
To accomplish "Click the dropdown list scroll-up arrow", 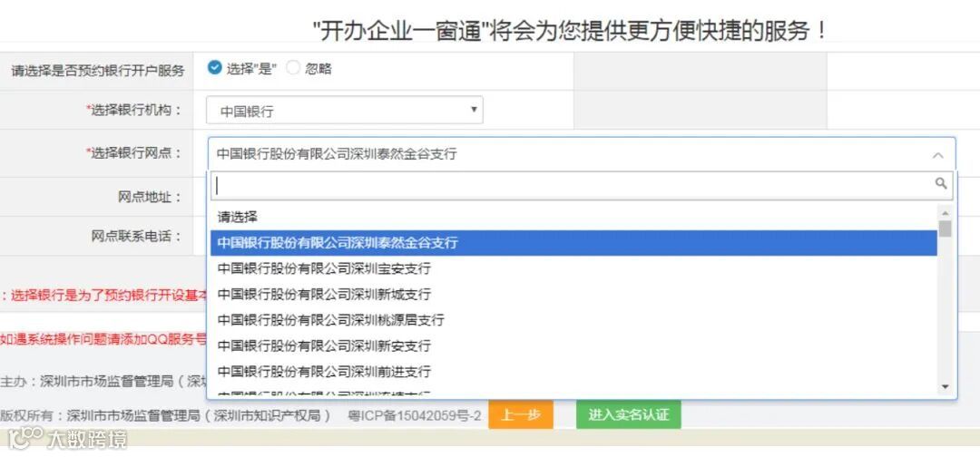I will tap(945, 213).
